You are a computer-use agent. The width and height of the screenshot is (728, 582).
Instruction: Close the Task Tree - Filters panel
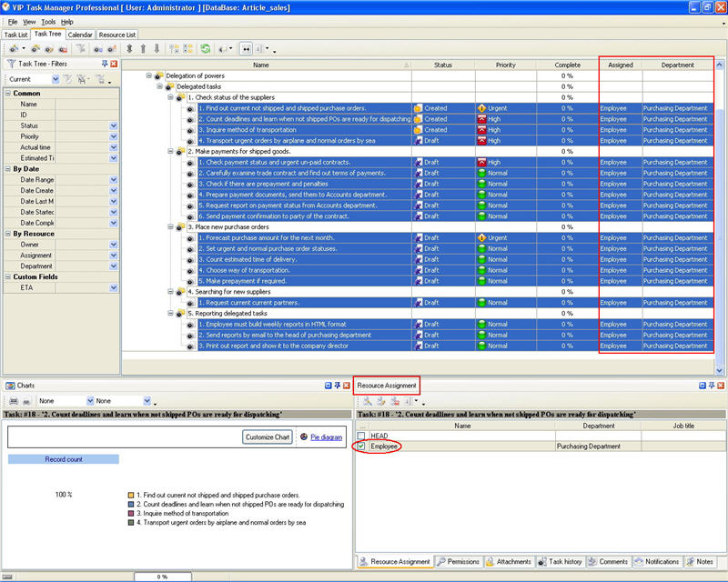[x=114, y=64]
